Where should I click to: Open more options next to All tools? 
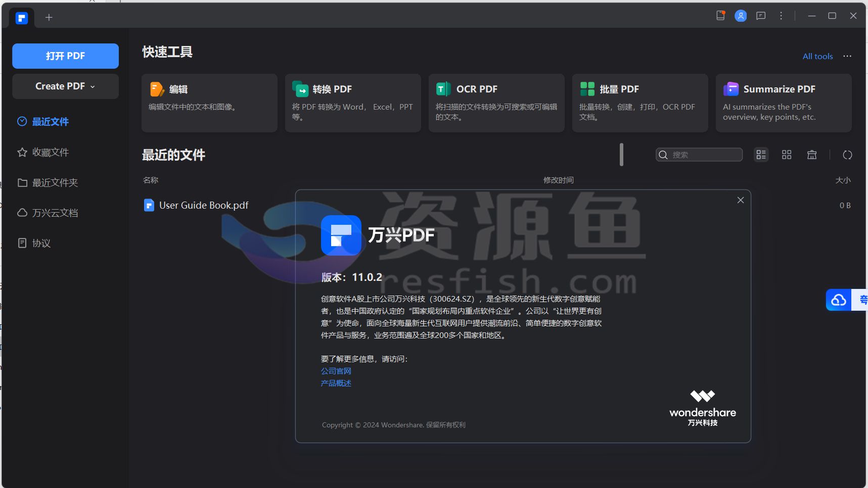pyautogui.click(x=847, y=56)
